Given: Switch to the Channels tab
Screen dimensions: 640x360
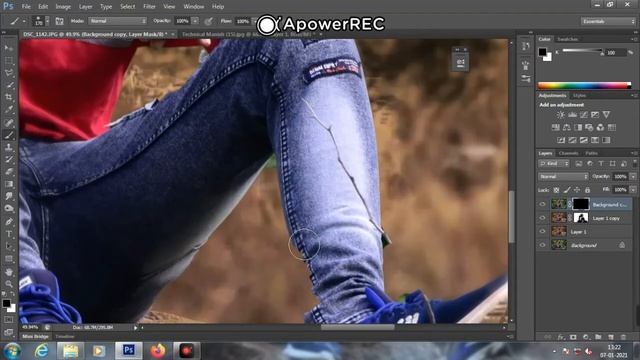Looking at the screenshot, I should click(568, 153).
